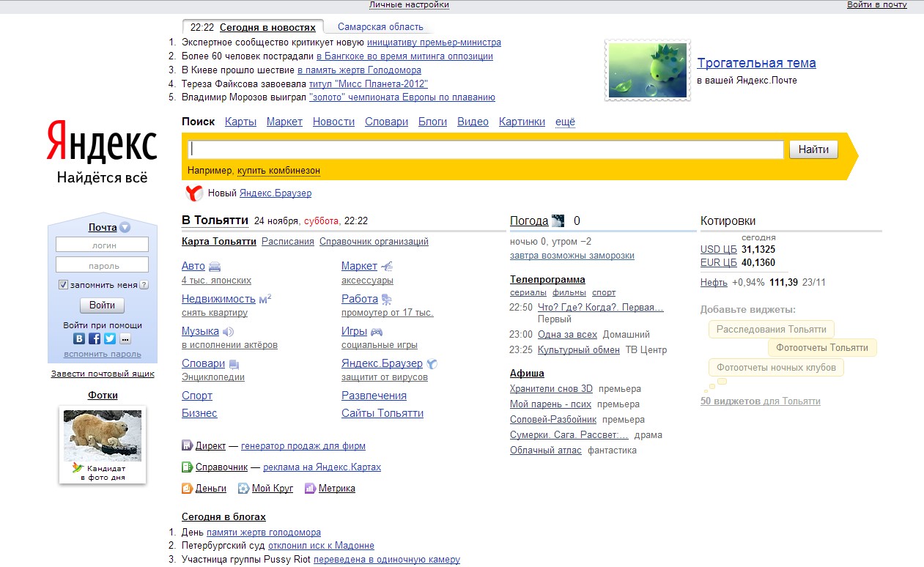The image size is (924, 567).
Task: Show more social login options button
Action: (125, 338)
